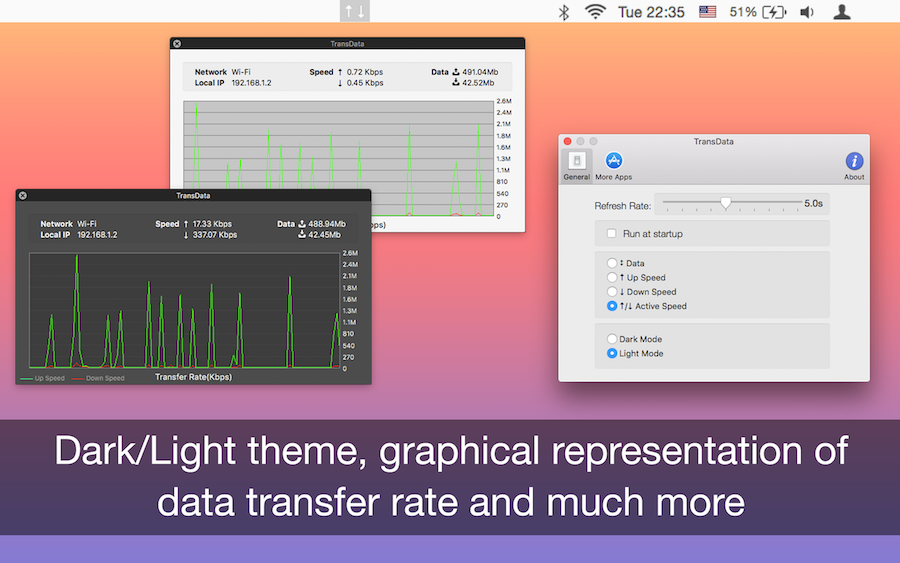Click the light window Network Wi-Fi value
The width and height of the screenshot is (900, 563).
241,72
